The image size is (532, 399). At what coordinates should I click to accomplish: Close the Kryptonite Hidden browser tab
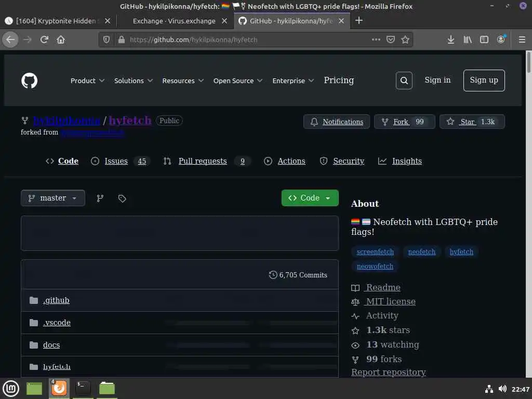point(108,21)
